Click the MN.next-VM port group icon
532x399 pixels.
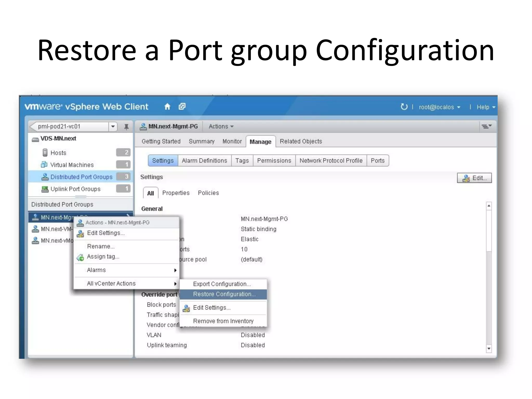(x=35, y=229)
